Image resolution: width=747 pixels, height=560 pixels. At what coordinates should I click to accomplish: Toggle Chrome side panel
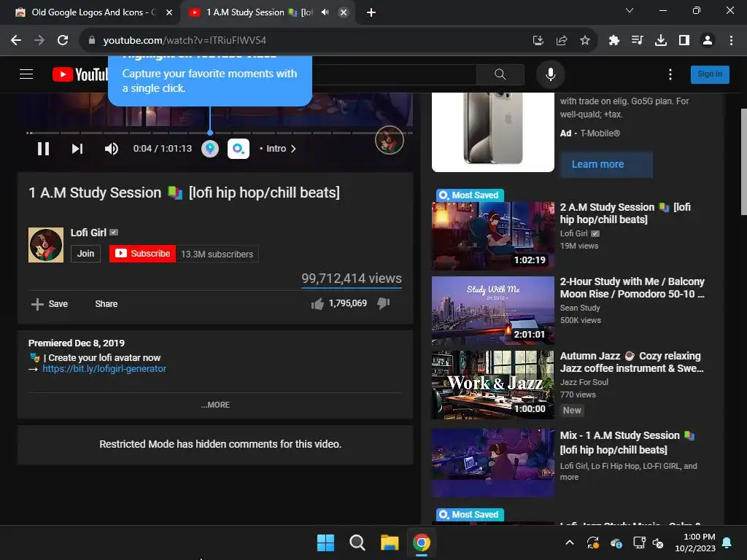point(684,41)
